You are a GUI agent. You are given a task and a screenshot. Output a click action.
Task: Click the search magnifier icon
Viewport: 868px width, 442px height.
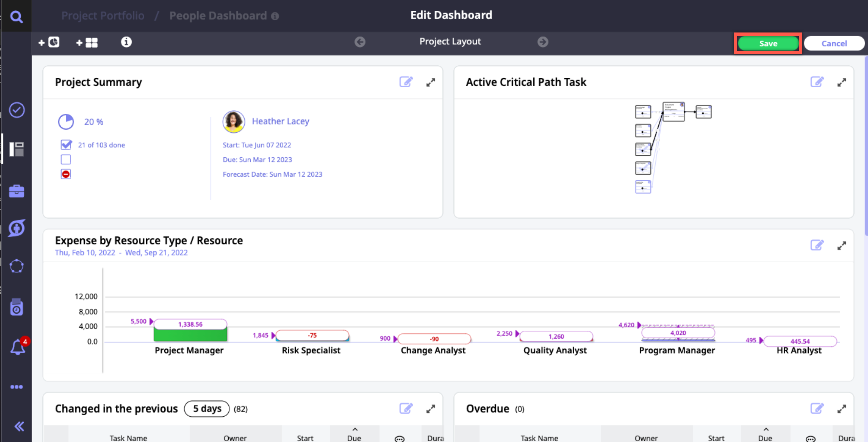16,16
